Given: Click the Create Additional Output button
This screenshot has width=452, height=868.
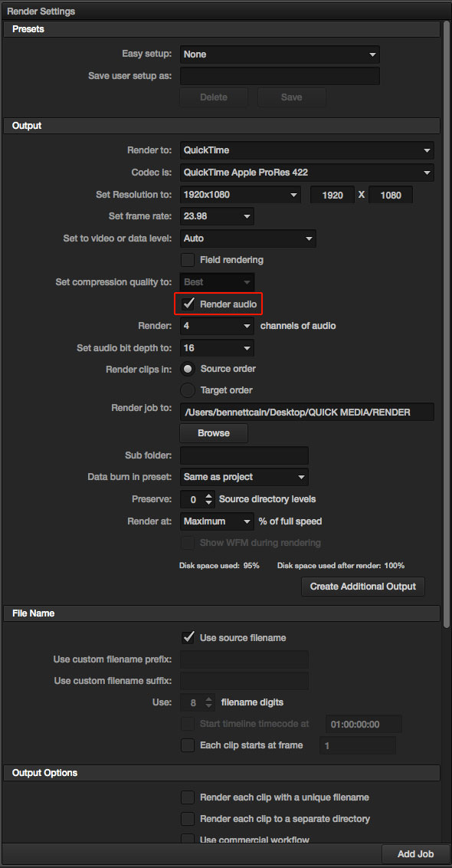Looking at the screenshot, I should [x=363, y=587].
